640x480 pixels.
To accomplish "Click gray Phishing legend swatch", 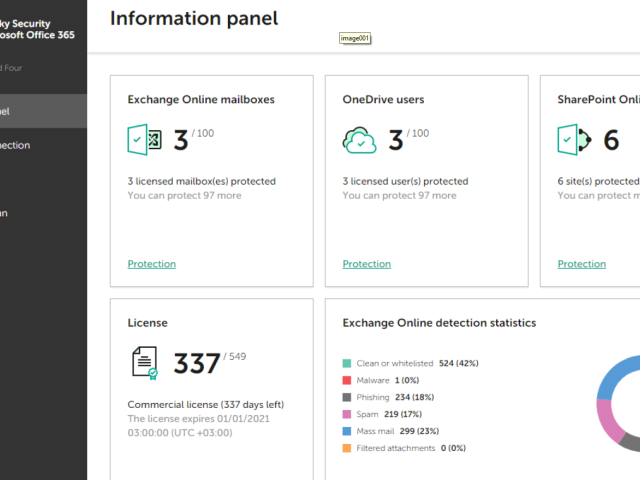I will point(347,397).
